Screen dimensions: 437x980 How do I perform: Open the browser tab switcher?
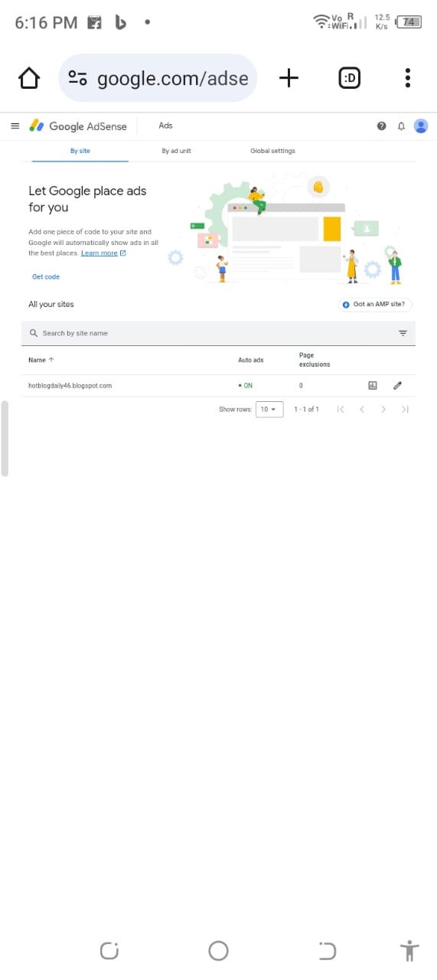tap(349, 78)
